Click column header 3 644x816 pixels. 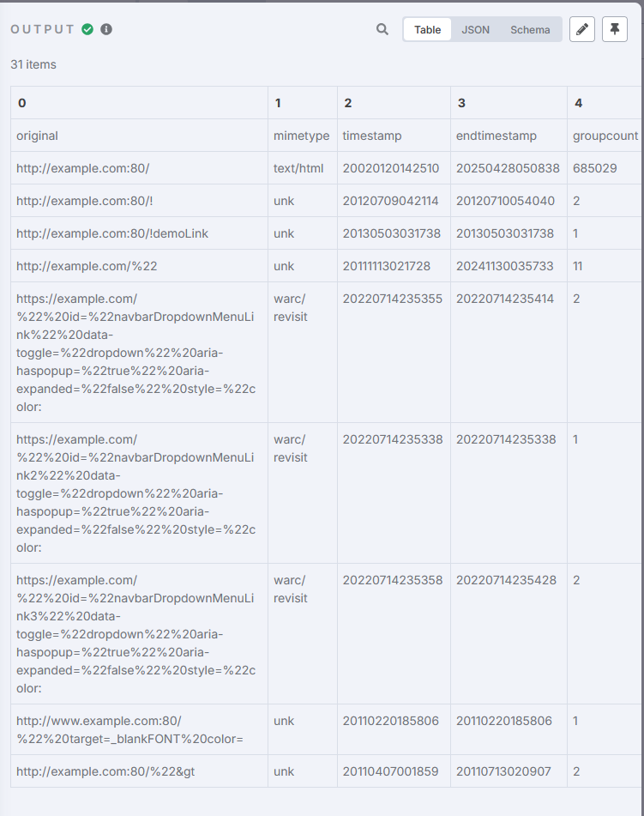461,103
